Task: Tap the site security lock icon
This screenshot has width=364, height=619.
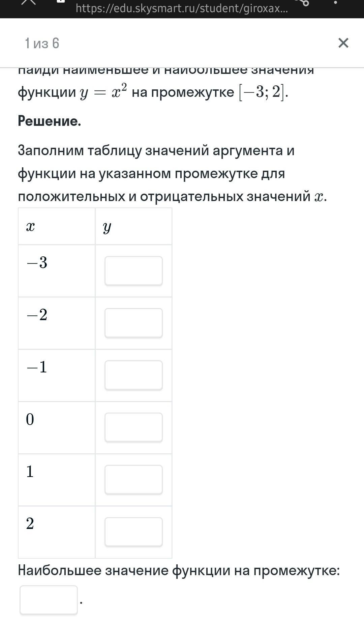Action: pyautogui.click(x=61, y=1)
